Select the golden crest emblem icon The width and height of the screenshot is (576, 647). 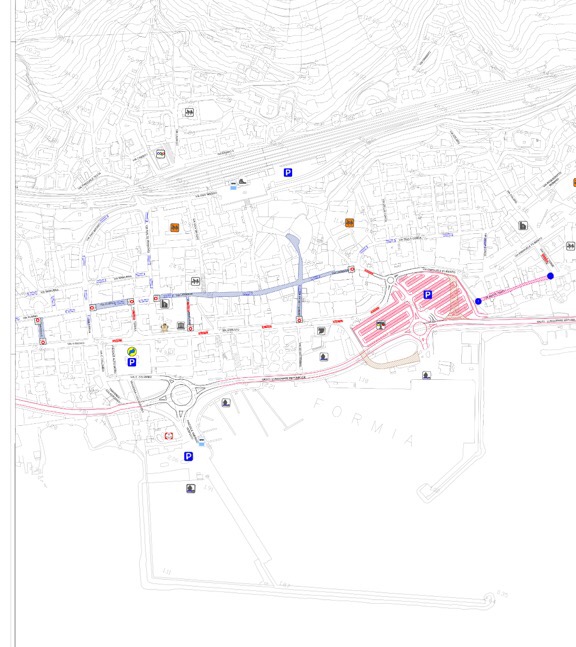165,328
